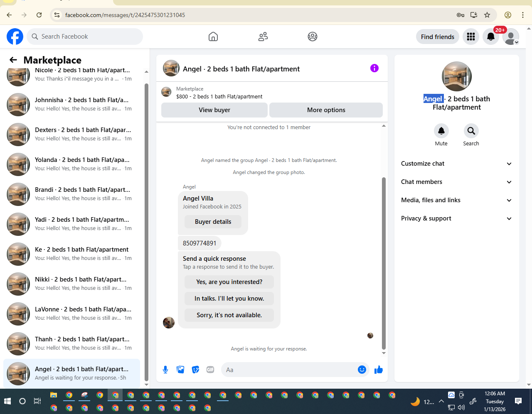Open Ke's conversation
The width and height of the screenshot is (532, 414).
71,254
